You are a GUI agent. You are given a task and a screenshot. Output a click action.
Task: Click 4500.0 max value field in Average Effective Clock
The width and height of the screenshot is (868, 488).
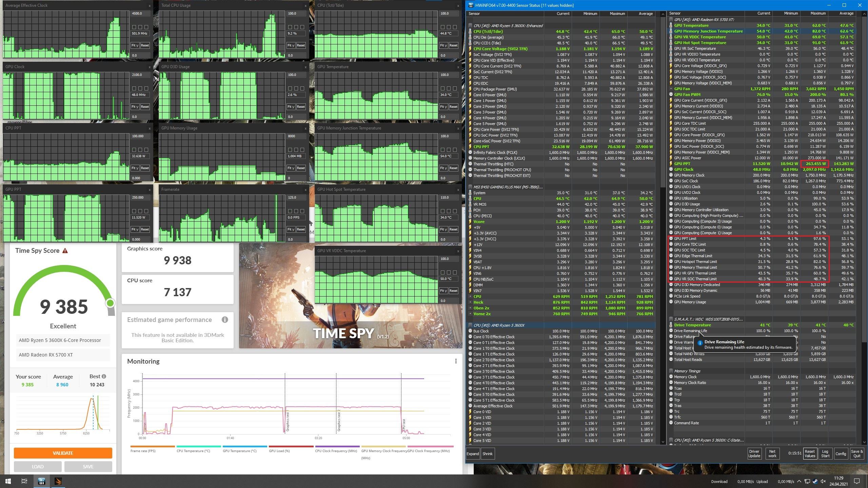click(x=140, y=14)
